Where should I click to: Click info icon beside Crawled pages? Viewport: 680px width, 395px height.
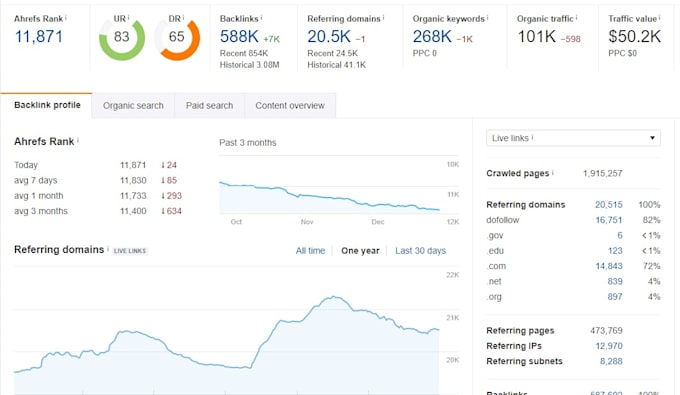tap(552, 172)
